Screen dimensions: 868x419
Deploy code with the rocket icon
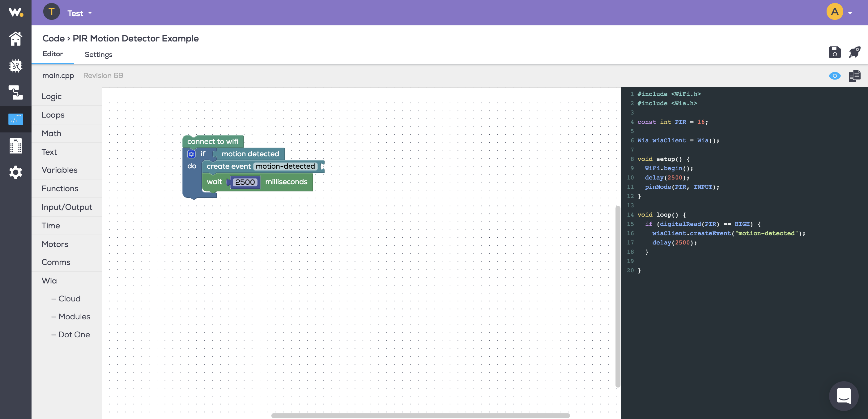pos(854,52)
